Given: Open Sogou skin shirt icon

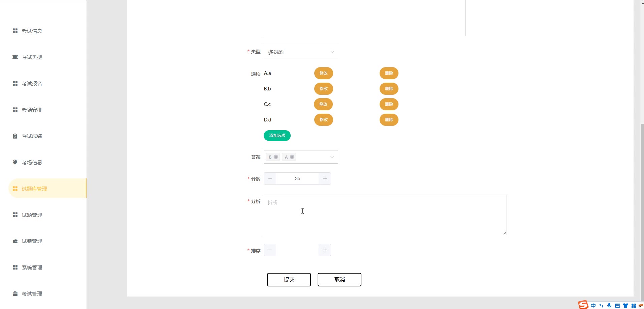Looking at the screenshot, I should [x=625, y=306].
